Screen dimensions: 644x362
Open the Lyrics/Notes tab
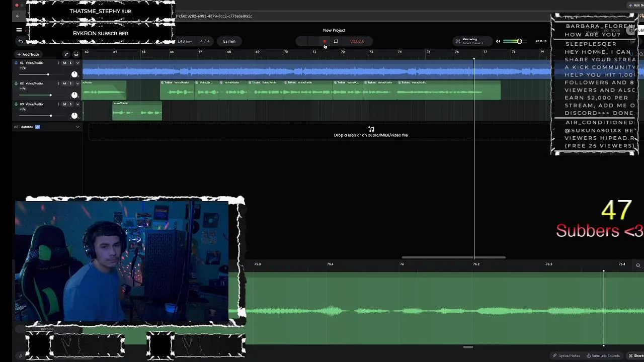tap(567, 355)
